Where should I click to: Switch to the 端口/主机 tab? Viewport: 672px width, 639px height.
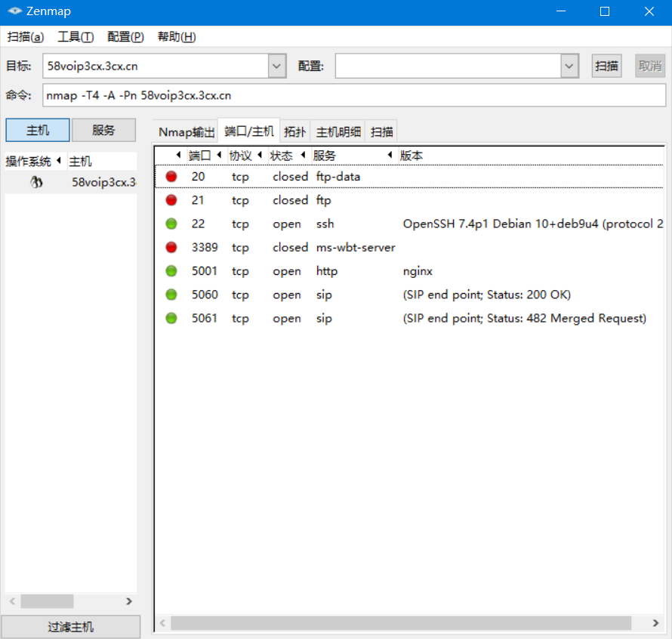tap(249, 131)
